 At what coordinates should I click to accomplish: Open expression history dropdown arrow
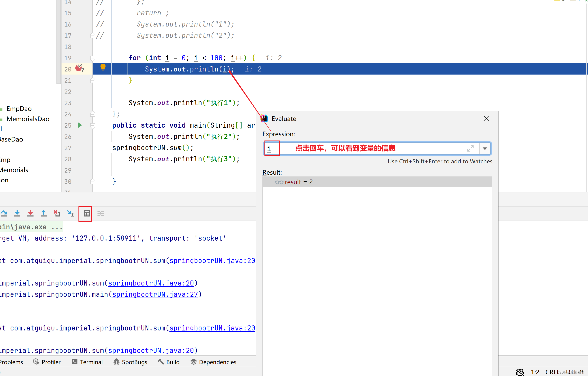coord(485,148)
